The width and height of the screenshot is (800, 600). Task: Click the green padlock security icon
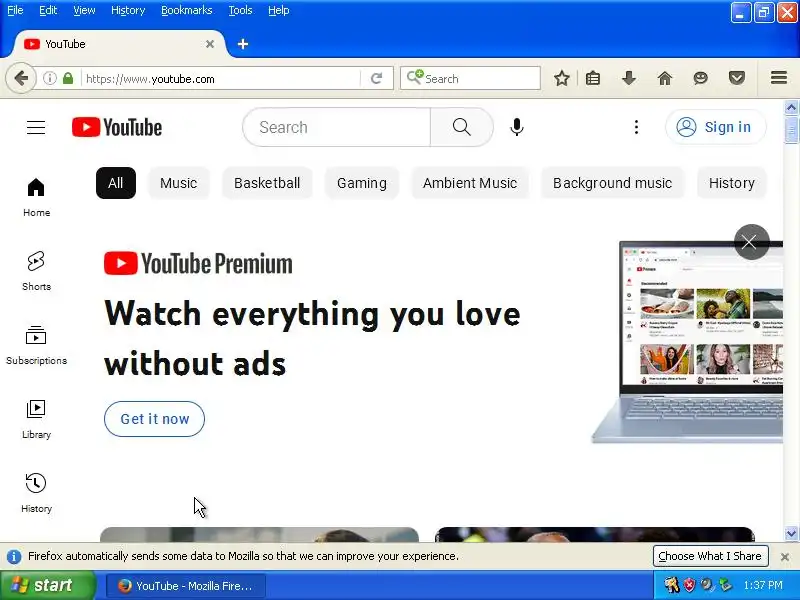point(68,79)
